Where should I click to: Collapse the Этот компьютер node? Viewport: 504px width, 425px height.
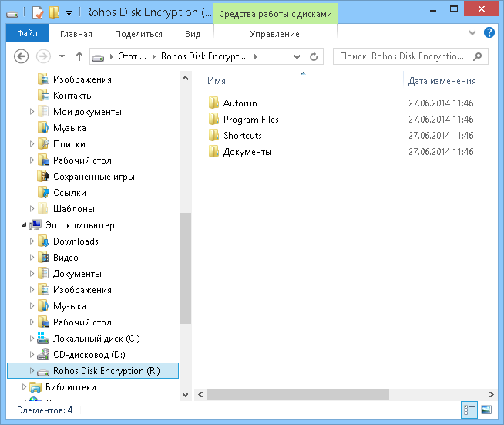point(24,225)
